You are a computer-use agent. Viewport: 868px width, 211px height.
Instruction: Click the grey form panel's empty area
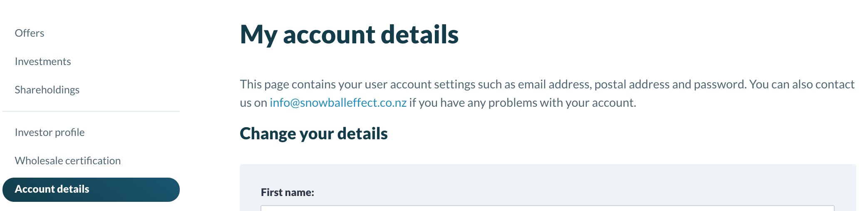(x=583, y=183)
